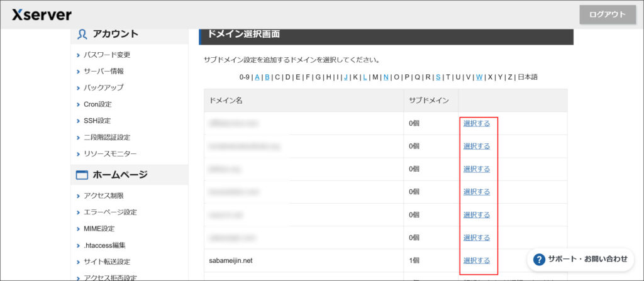Show domains starting with letter J
The height and width of the screenshot is (281, 644).
click(x=346, y=77)
